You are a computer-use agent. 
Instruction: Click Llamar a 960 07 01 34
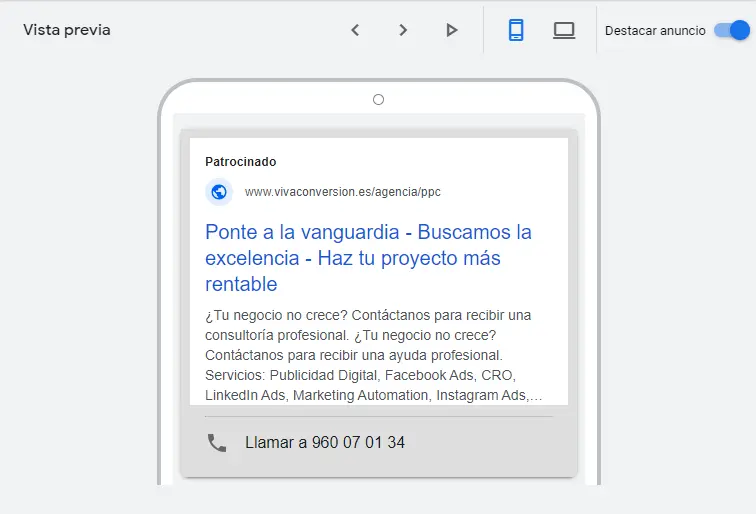(x=325, y=443)
